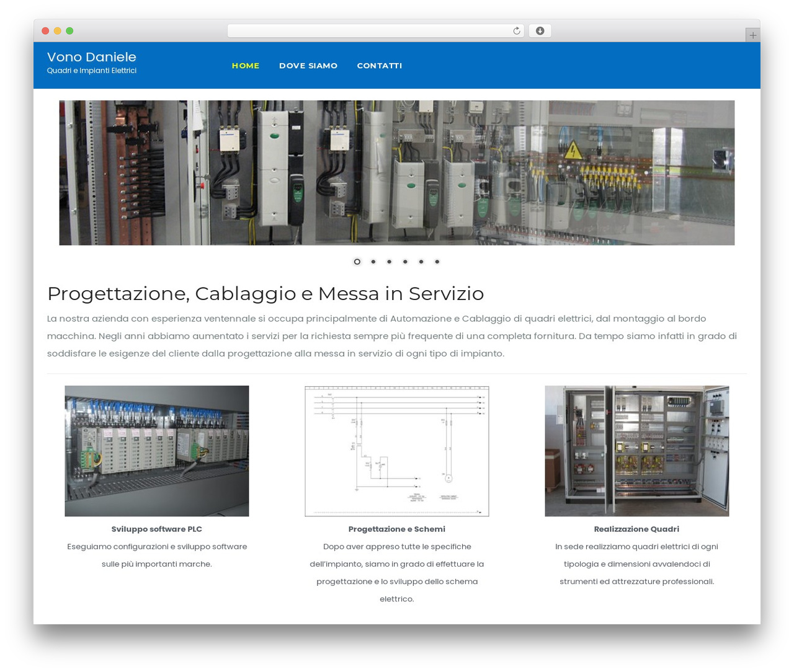Click the electrical panel slider banner image
The height and width of the screenshot is (672, 794).
coord(397,173)
